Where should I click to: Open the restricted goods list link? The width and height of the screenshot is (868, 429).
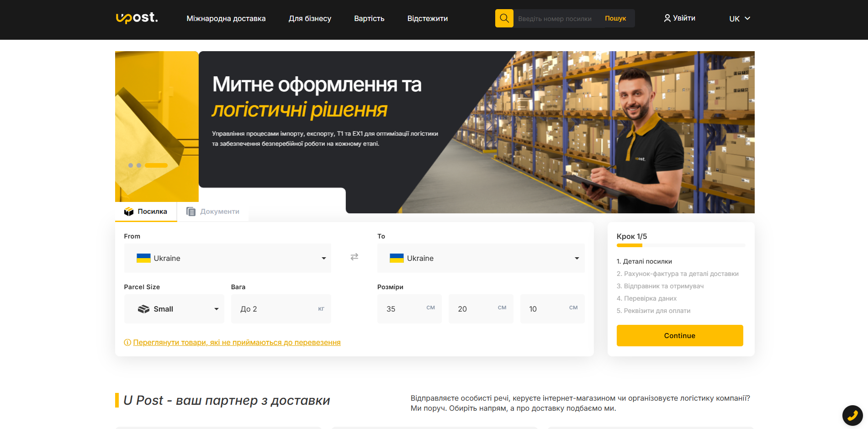237,342
